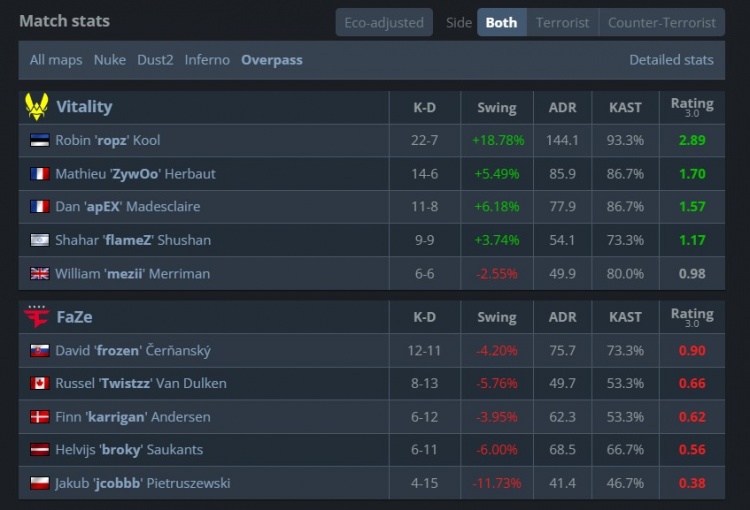
Task: Click the Vitality team logo icon
Action: (x=37, y=107)
